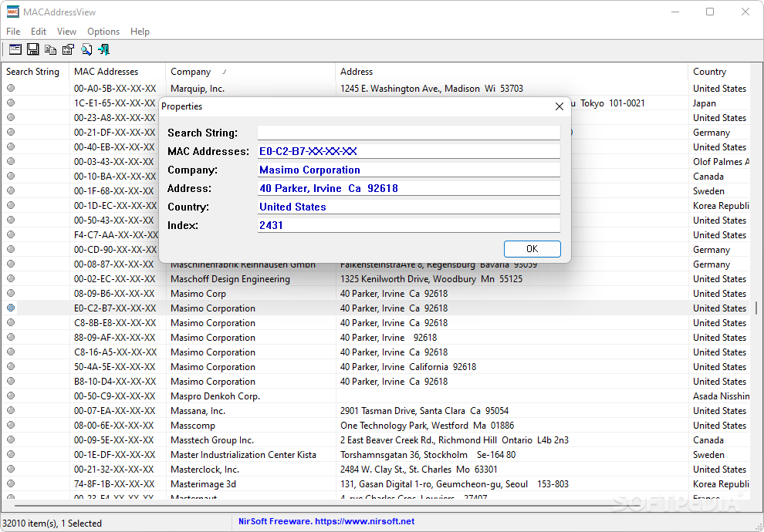
Task: Click the row icon for 00-10-BA-XX-XX-XX
Action: pos(11,176)
